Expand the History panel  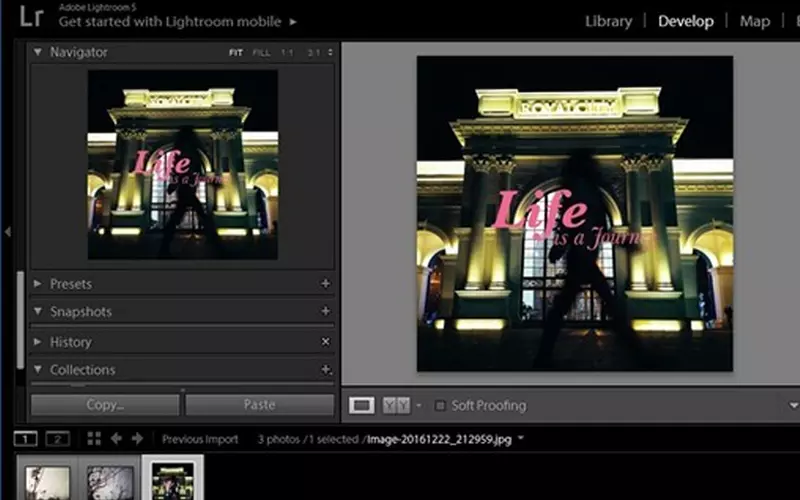(37, 341)
